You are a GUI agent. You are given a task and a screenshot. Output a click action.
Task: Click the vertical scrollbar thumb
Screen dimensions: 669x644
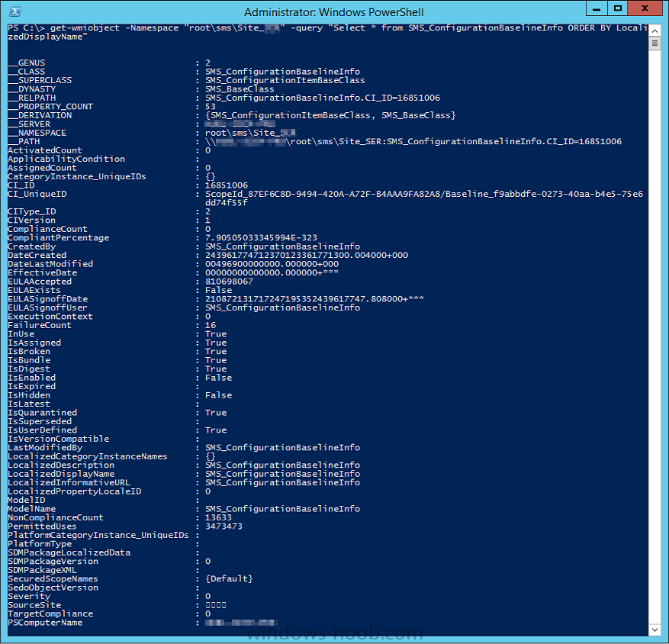point(655,43)
